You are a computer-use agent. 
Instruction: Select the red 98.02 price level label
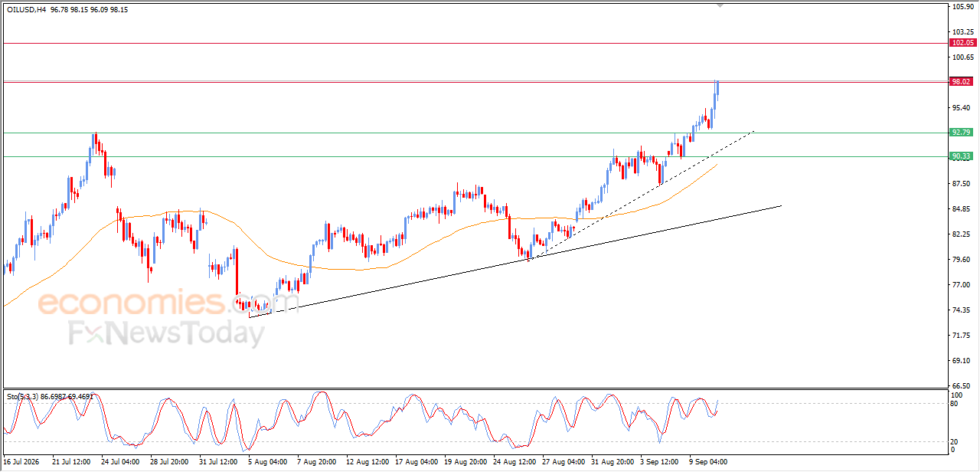coord(961,81)
